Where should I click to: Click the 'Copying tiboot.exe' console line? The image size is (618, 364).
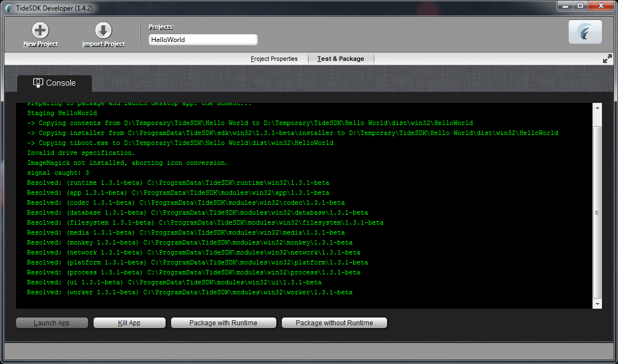coord(180,143)
